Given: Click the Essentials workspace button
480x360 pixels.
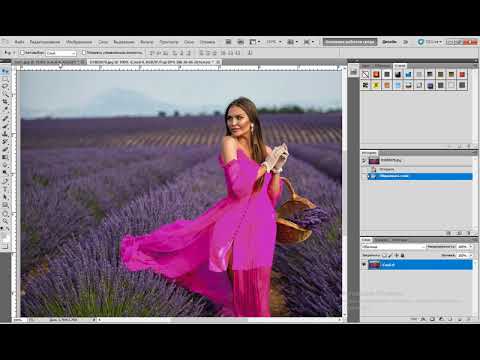Looking at the screenshot, I should tap(350, 42).
